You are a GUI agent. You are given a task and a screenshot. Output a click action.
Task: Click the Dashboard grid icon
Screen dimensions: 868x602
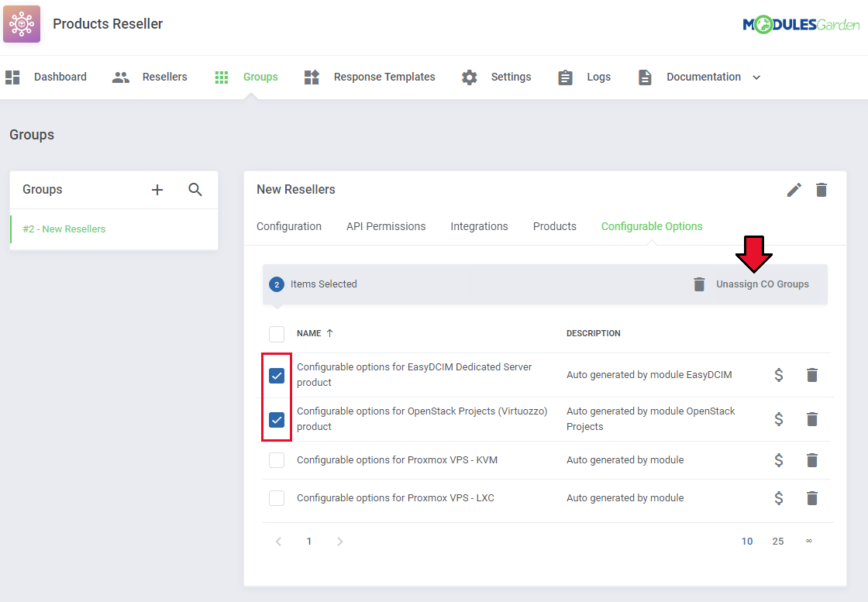12,77
